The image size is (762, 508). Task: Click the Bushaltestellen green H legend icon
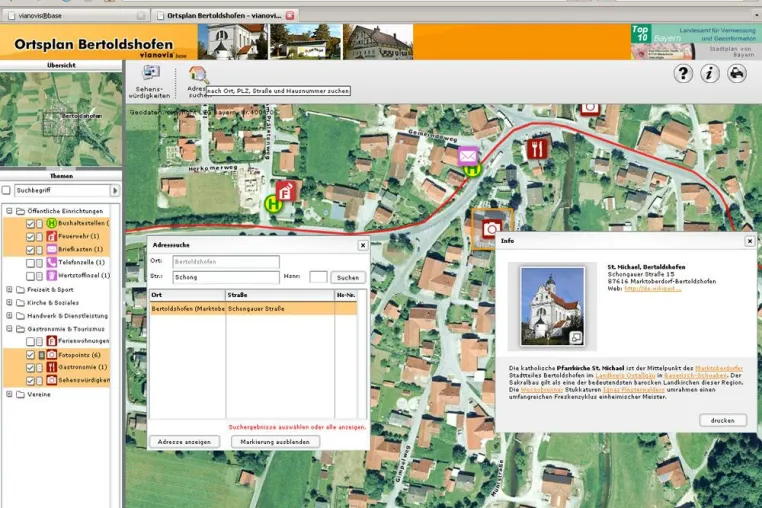[52, 223]
